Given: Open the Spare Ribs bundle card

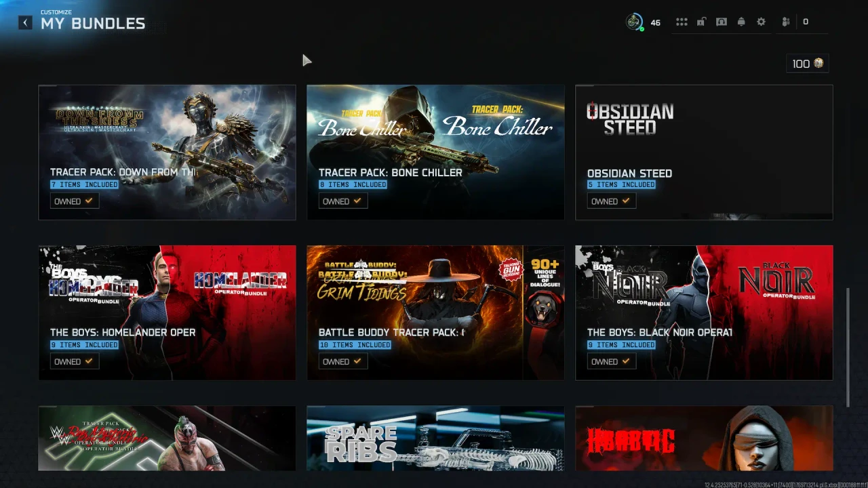Looking at the screenshot, I should (x=435, y=438).
